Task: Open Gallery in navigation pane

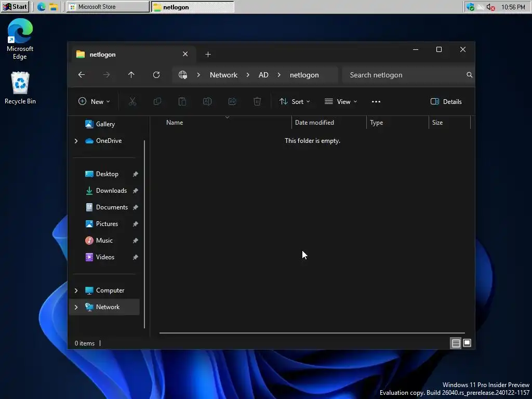Action: [x=105, y=124]
